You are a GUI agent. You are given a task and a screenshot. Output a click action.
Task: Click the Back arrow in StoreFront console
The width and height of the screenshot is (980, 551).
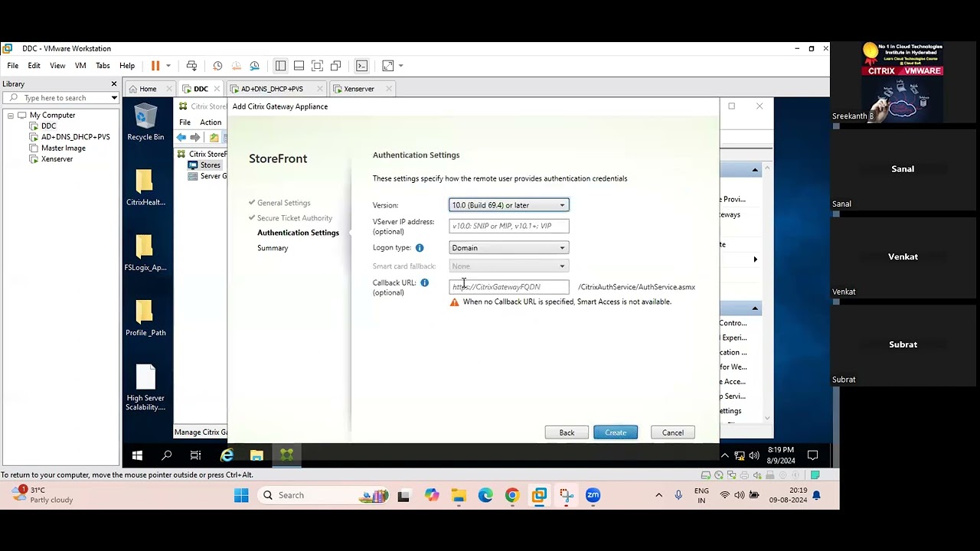click(x=181, y=138)
